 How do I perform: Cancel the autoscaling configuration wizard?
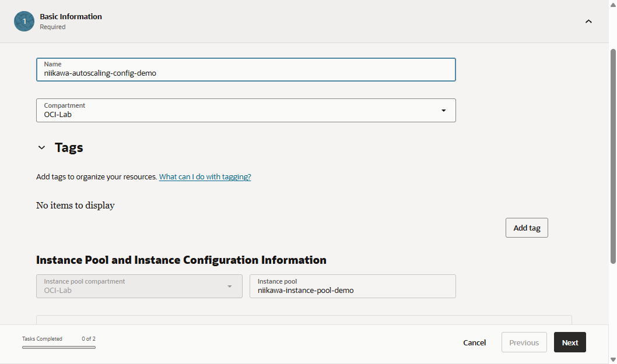(x=474, y=342)
